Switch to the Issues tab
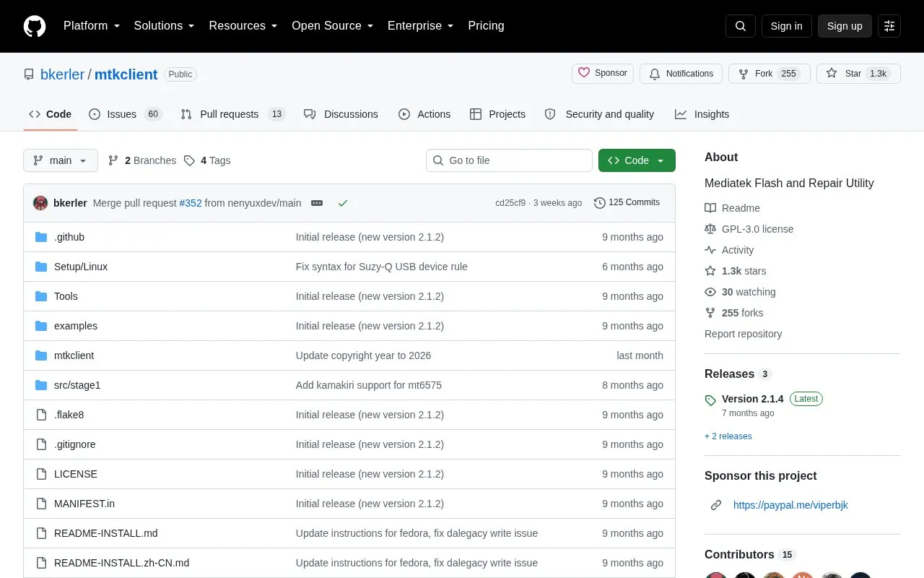 pos(125,114)
